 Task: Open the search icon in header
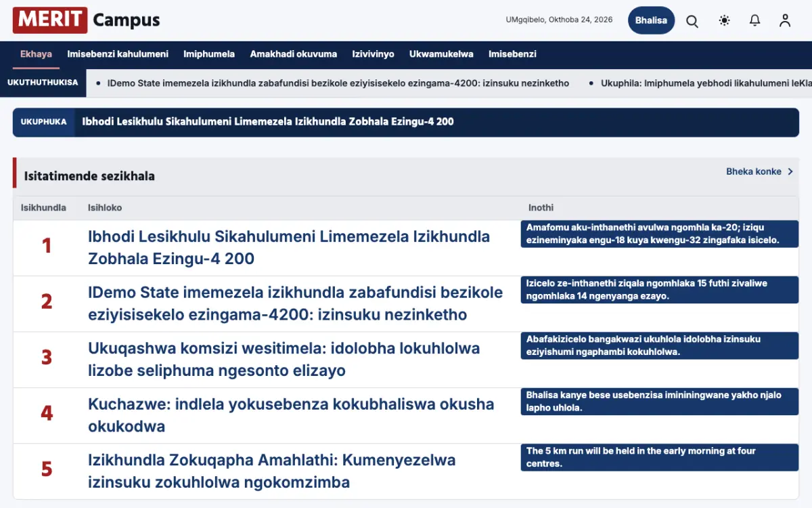692,21
